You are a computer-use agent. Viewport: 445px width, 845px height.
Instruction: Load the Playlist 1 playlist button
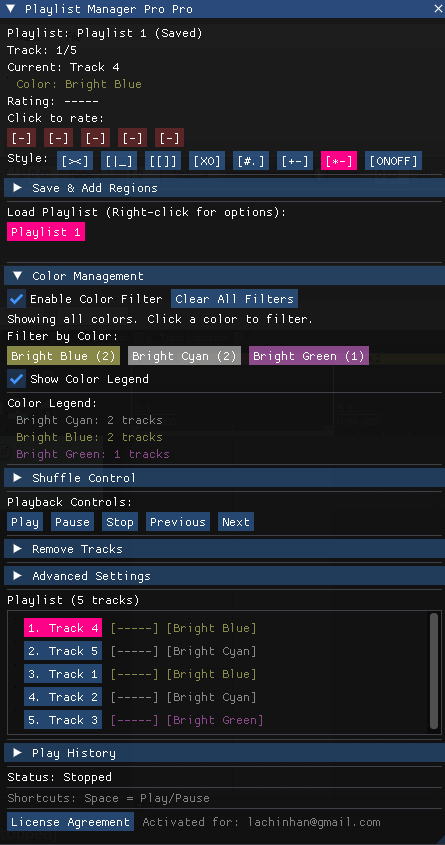(46, 232)
